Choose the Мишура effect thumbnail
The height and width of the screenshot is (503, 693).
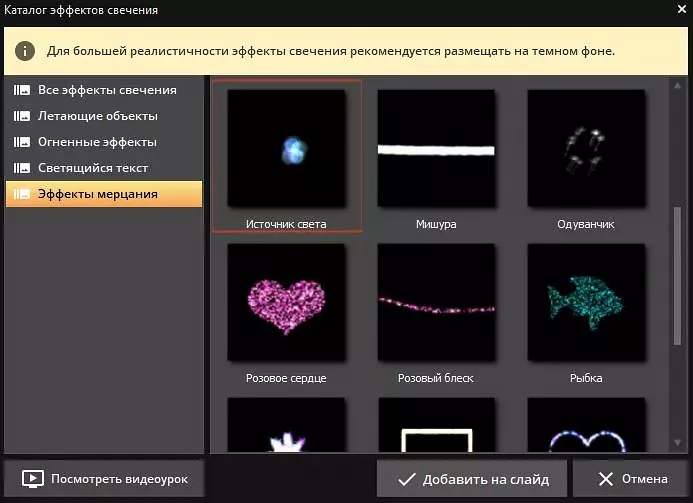click(x=436, y=149)
